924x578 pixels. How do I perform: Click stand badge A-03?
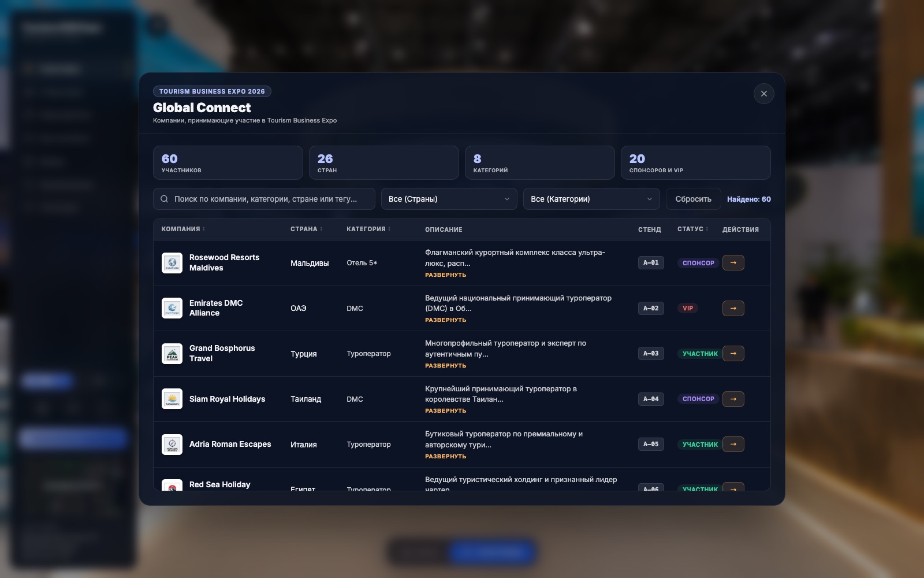(651, 353)
